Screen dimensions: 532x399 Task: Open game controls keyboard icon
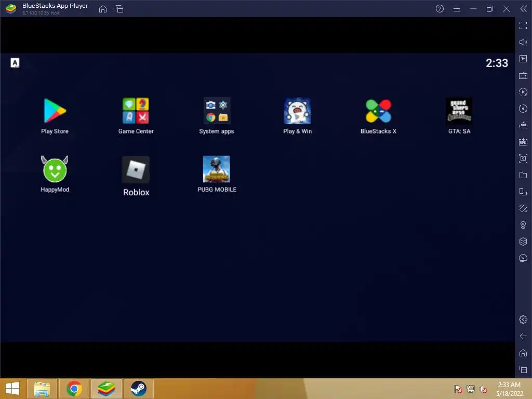point(523,75)
